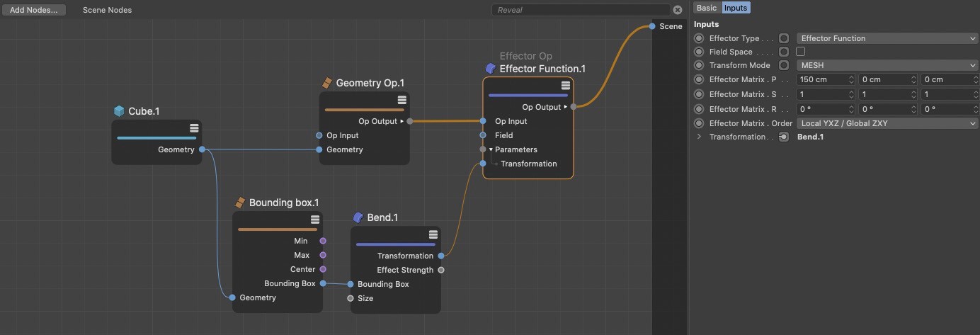Viewport: 980px width, 335px height.
Task: Open the Effector Function.1 node menu icon
Action: [566, 85]
